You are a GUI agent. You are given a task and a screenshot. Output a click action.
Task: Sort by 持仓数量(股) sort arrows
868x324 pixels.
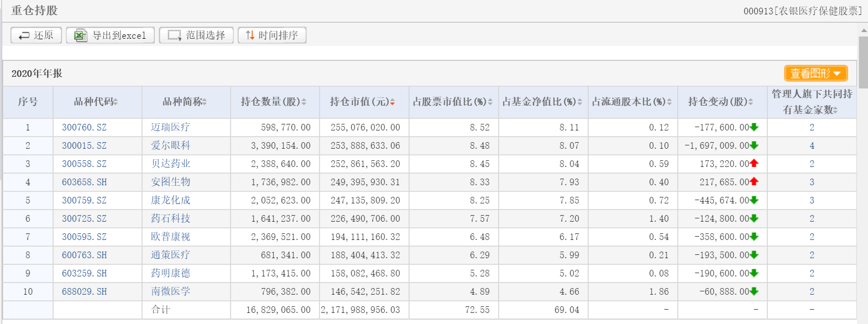pos(304,102)
